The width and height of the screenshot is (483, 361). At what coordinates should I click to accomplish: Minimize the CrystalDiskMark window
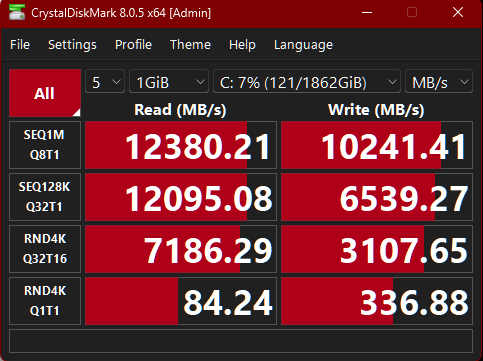367,13
